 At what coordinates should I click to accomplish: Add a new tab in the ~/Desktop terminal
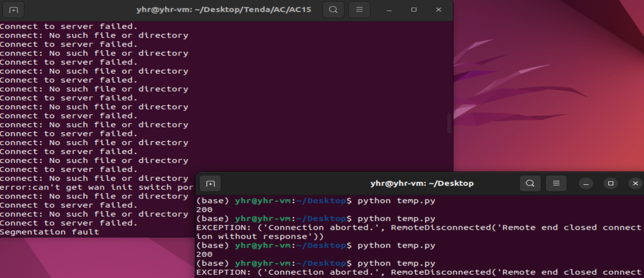point(210,184)
